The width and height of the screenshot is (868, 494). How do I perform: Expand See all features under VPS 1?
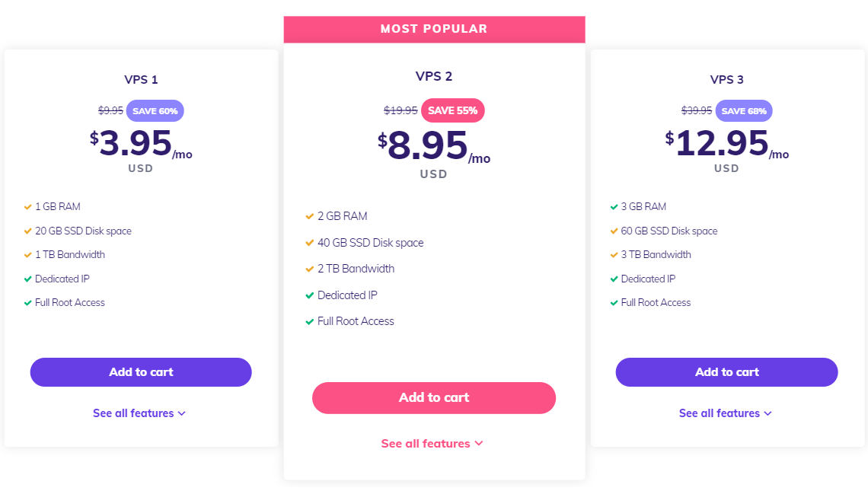(139, 413)
